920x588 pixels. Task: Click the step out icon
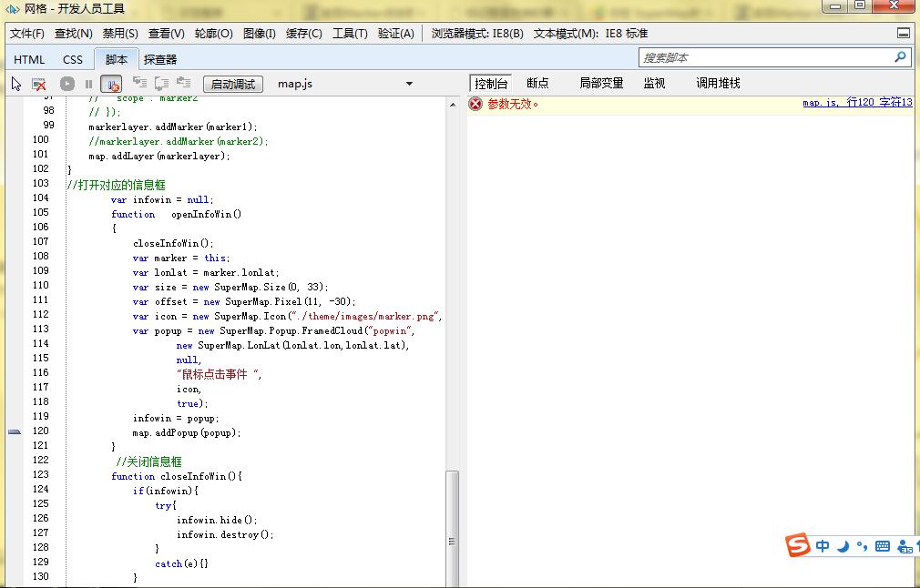click(x=184, y=83)
